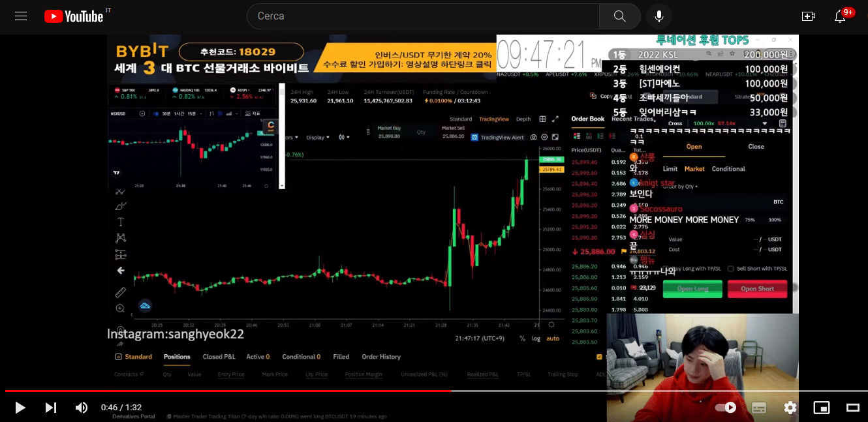Click Standard account mode label
The width and height of the screenshot is (868, 422).
tap(134, 357)
